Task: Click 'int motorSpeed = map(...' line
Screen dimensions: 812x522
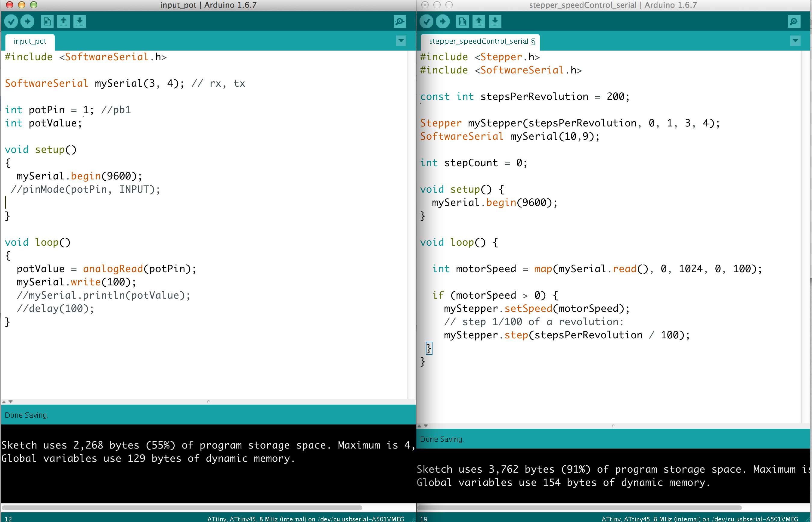Action: 597,269
